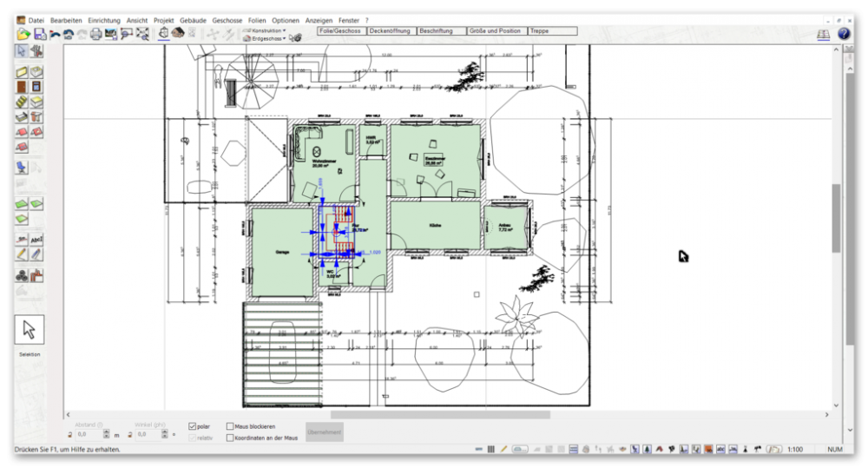Open the Geschosse menu

coord(226,19)
